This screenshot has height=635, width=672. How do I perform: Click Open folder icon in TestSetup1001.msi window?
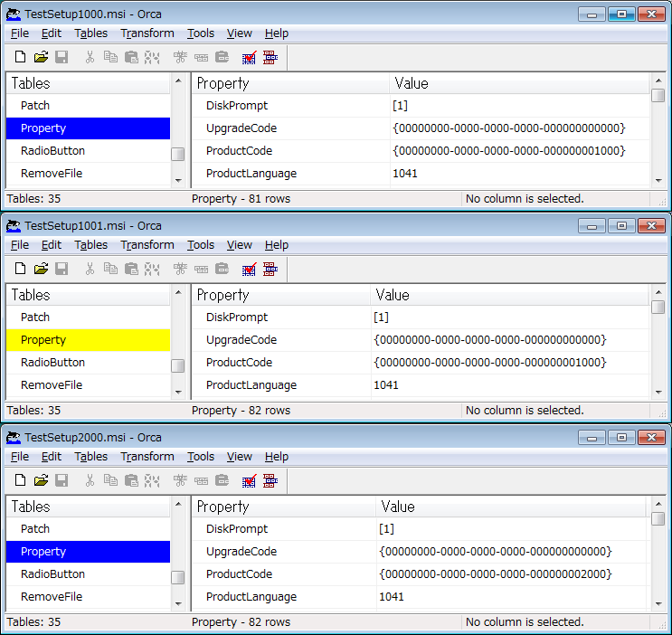coord(41,269)
